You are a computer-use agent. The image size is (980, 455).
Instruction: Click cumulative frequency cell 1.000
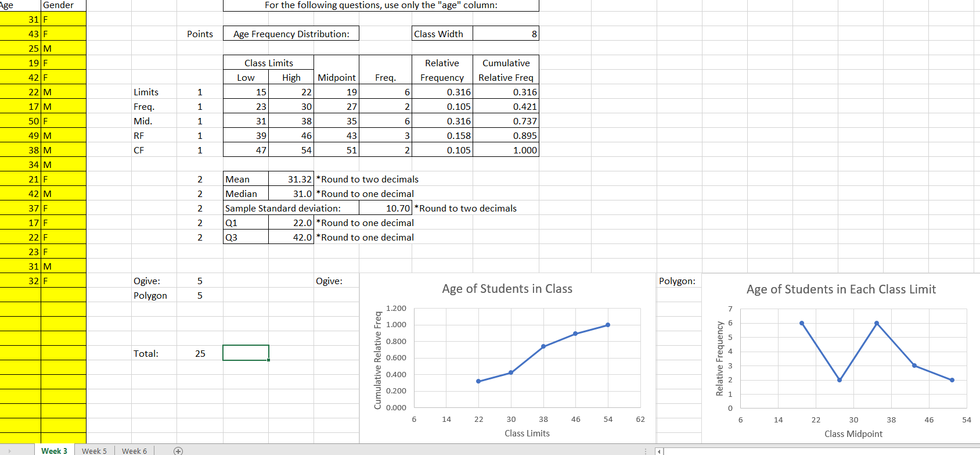506,150
